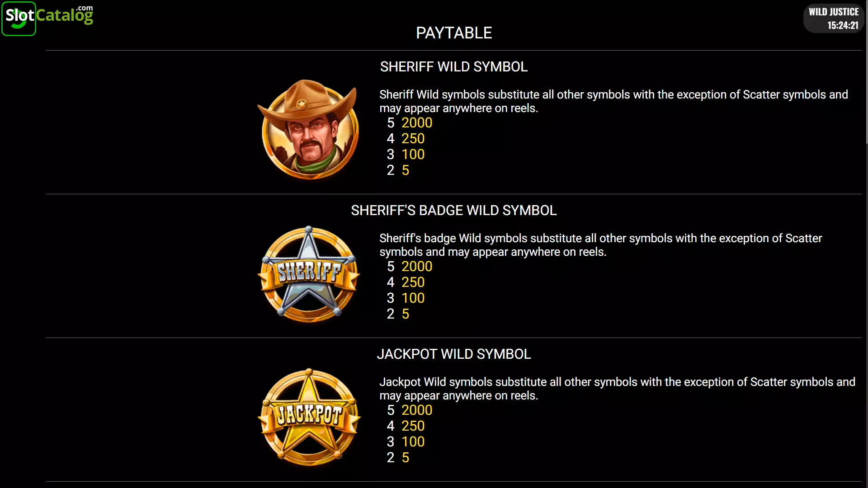Select the Sheriff's badge 5-symbol payout 2000
The image size is (868, 488).
[x=417, y=267]
